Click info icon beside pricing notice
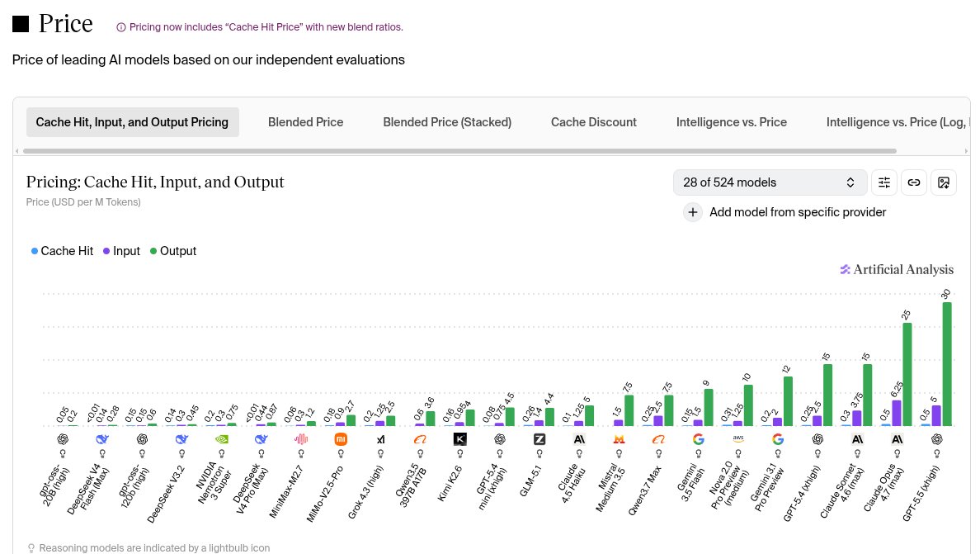The height and width of the screenshot is (554, 980). click(x=121, y=27)
